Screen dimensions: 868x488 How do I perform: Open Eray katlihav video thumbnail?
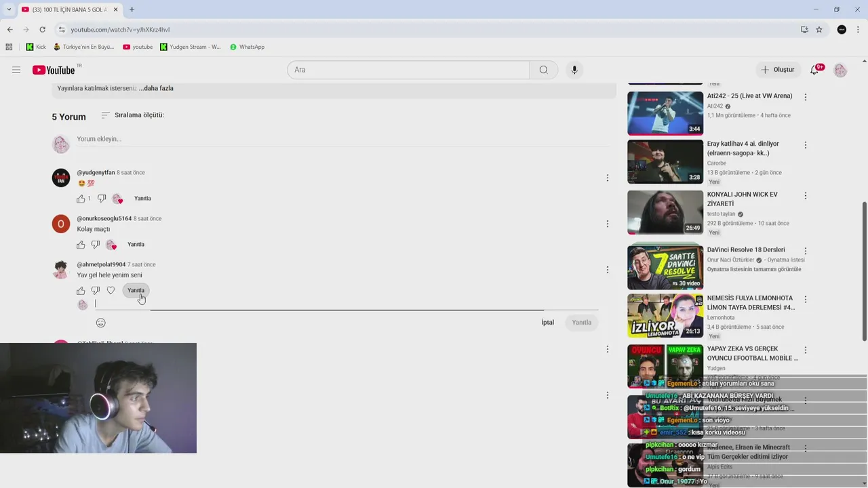665,161
